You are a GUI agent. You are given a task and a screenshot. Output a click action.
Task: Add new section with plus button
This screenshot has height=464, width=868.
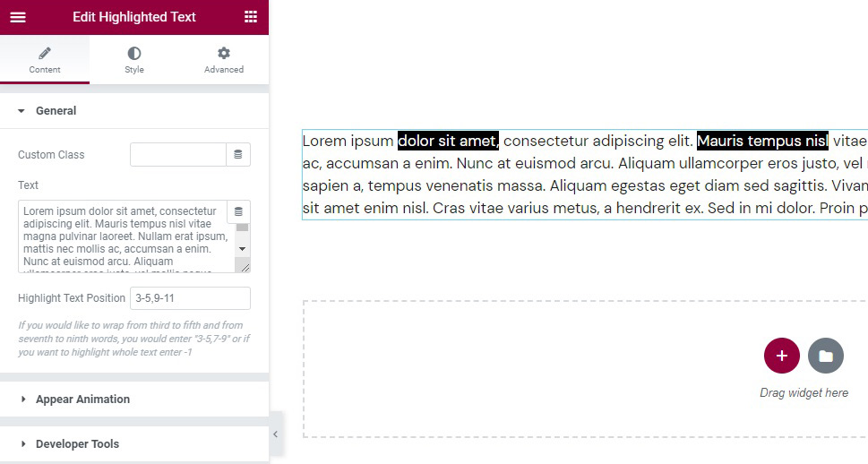tap(781, 356)
